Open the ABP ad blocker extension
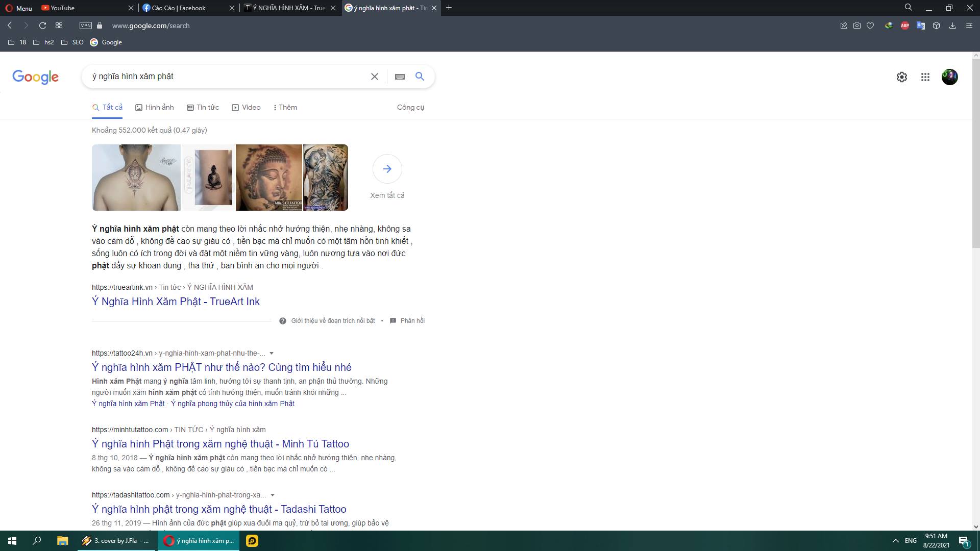The height and width of the screenshot is (551, 980). pyautogui.click(x=905, y=26)
